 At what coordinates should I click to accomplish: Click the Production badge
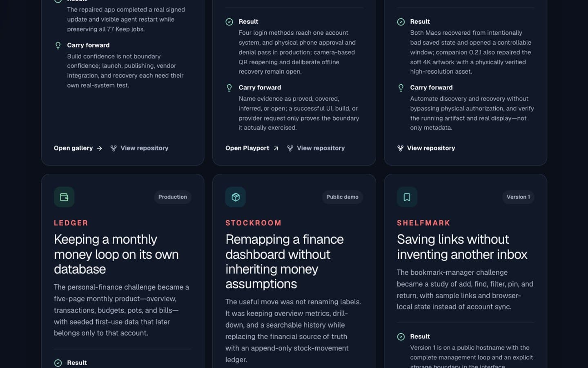click(x=173, y=197)
